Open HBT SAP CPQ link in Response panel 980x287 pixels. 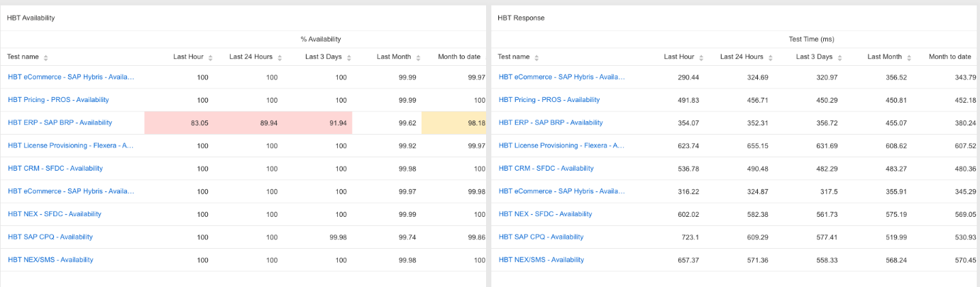point(541,237)
